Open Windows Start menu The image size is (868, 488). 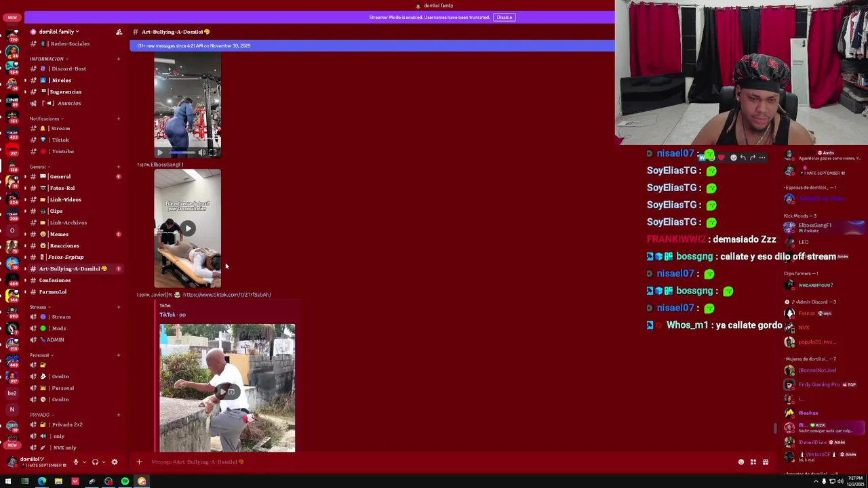tap(8, 481)
